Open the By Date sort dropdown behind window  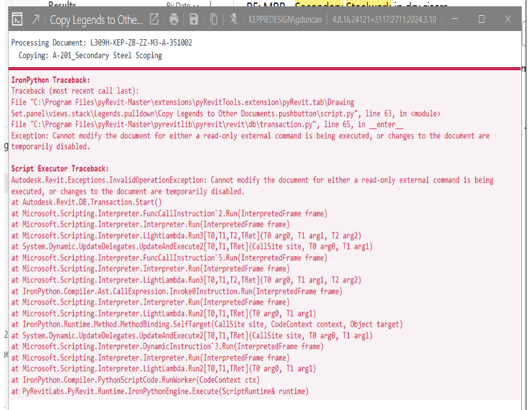point(183,5)
